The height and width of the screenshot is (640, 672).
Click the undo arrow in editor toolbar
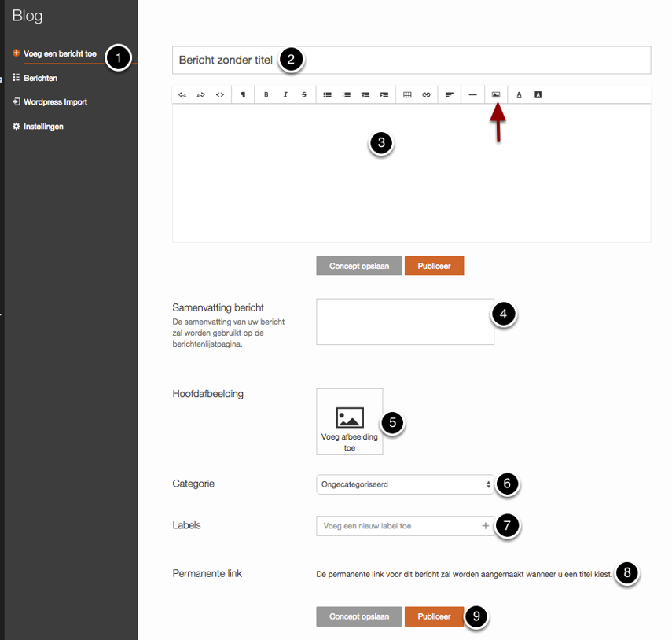point(182,94)
